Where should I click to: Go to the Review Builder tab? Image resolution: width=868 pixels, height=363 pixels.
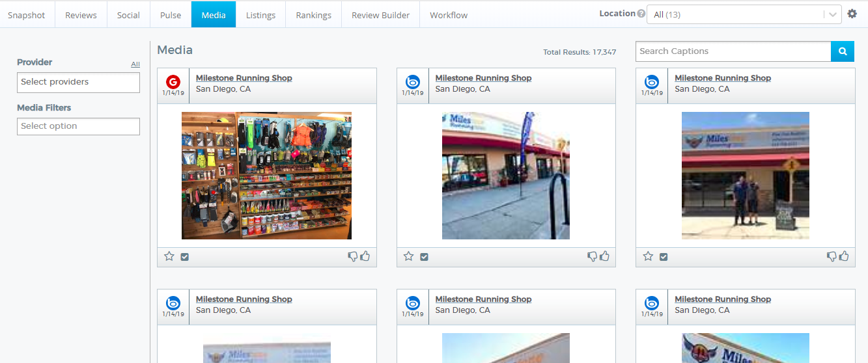coord(380,15)
